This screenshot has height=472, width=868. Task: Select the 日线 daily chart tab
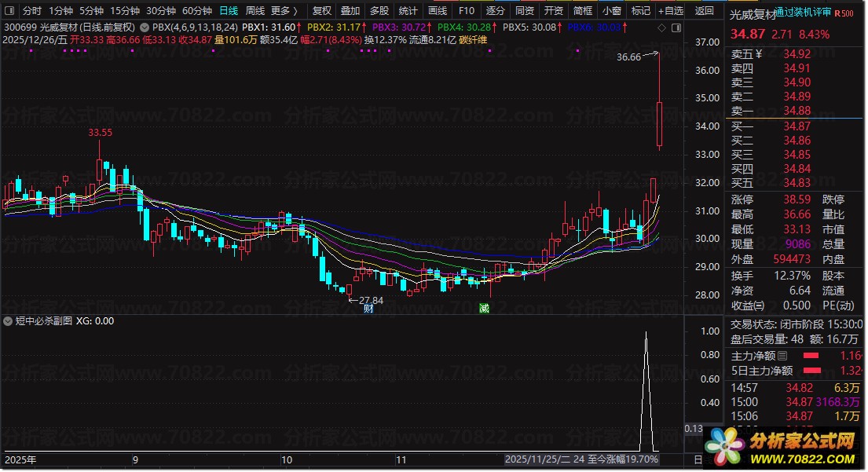(229, 10)
